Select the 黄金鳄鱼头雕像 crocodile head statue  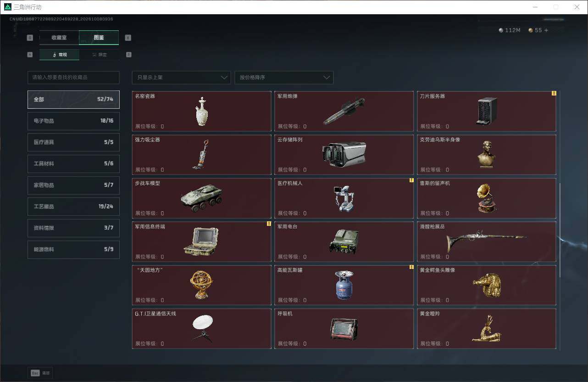(487, 285)
